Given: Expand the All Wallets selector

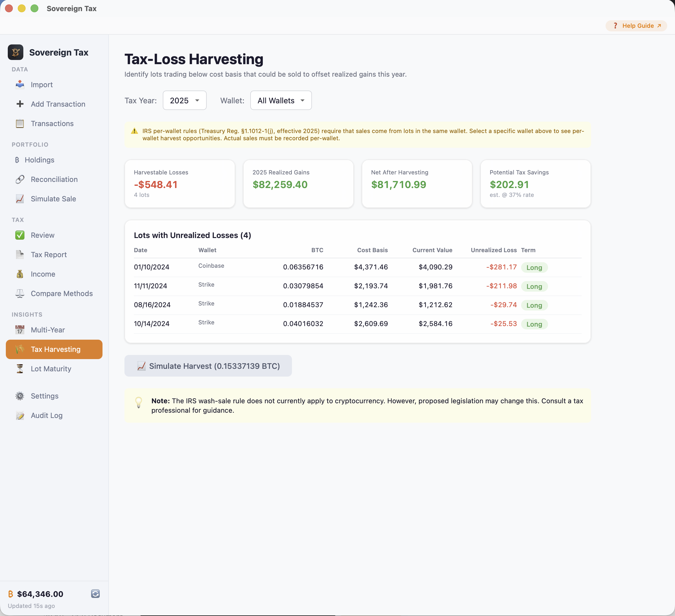Looking at the screenshot, I should click(x=281, y=100).
